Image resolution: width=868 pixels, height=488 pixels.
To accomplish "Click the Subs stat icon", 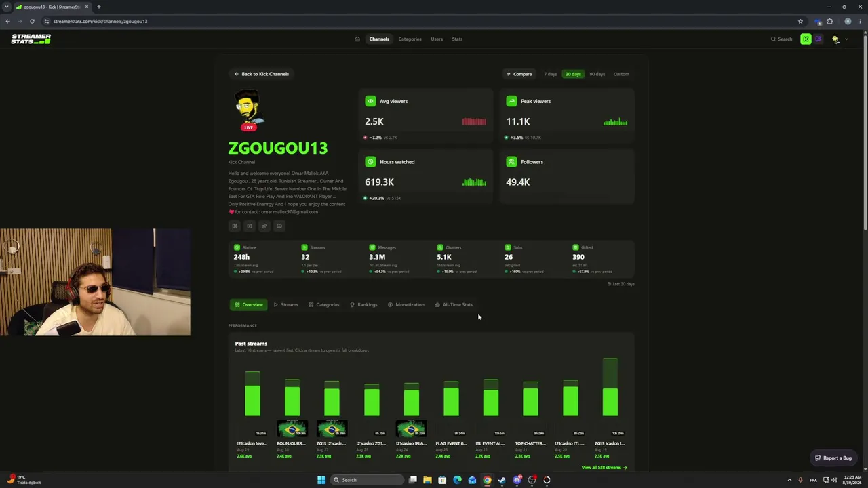I will pos(508,247).
